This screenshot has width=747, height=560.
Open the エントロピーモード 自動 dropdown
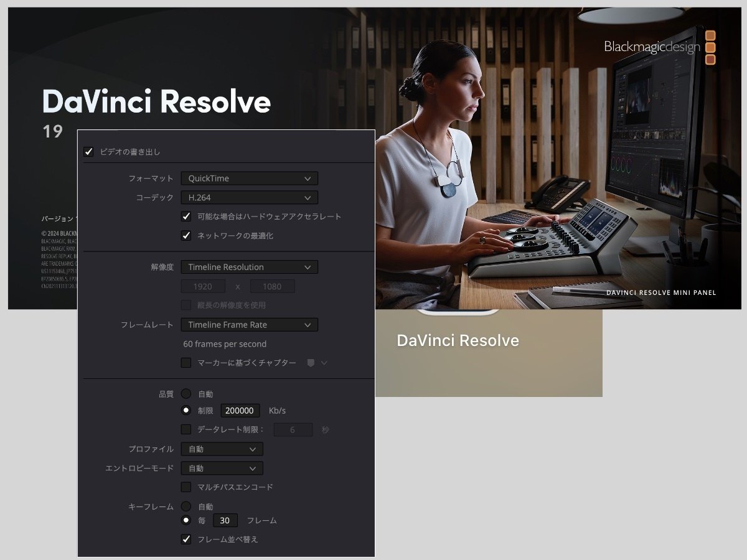pyautogui.click(x=222, y=469)
